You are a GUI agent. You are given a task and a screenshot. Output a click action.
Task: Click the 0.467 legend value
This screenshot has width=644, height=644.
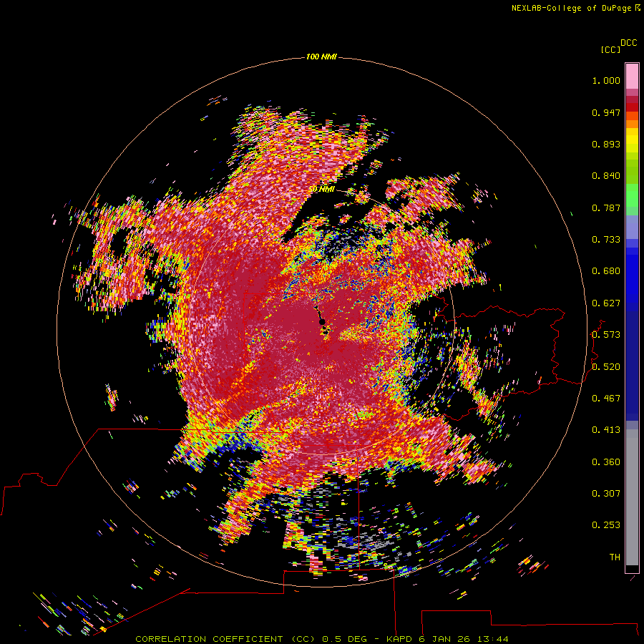pyautogui.click(x=606, y=399)
